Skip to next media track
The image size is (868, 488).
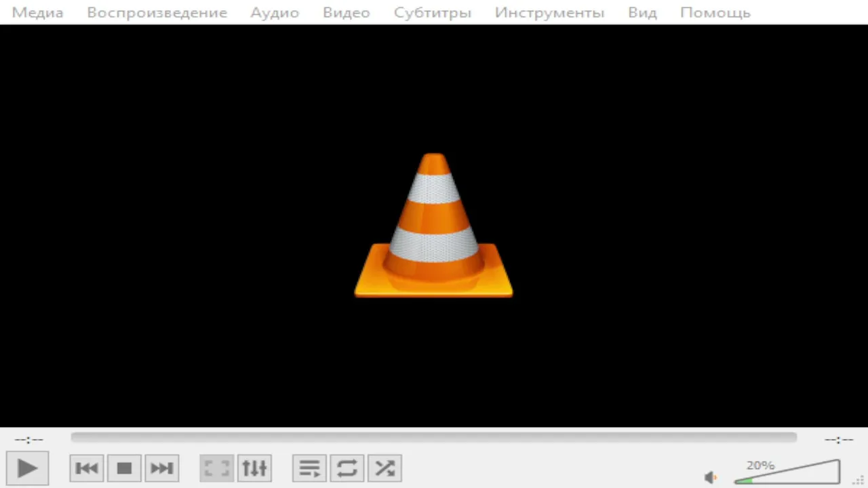(161, 468)
